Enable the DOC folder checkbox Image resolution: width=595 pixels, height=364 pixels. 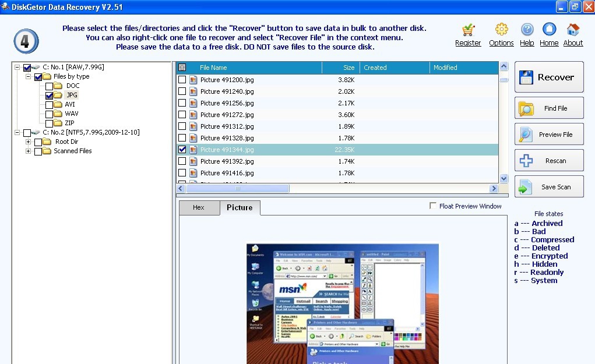pyautogui.click(x=48, y=86)
